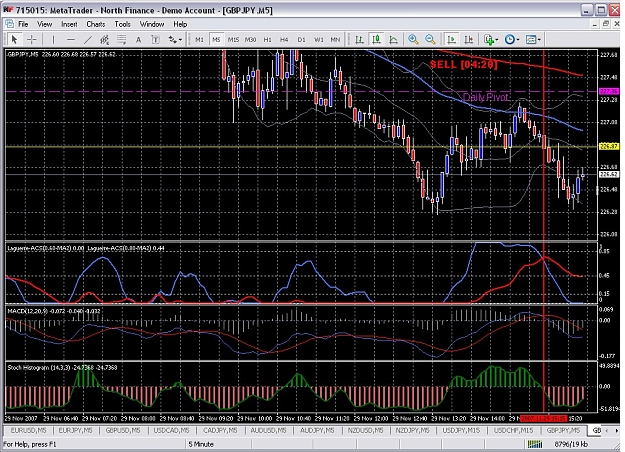625x452 pixels.
Task: Select the text 'A' tool
Action: (138, 39)
